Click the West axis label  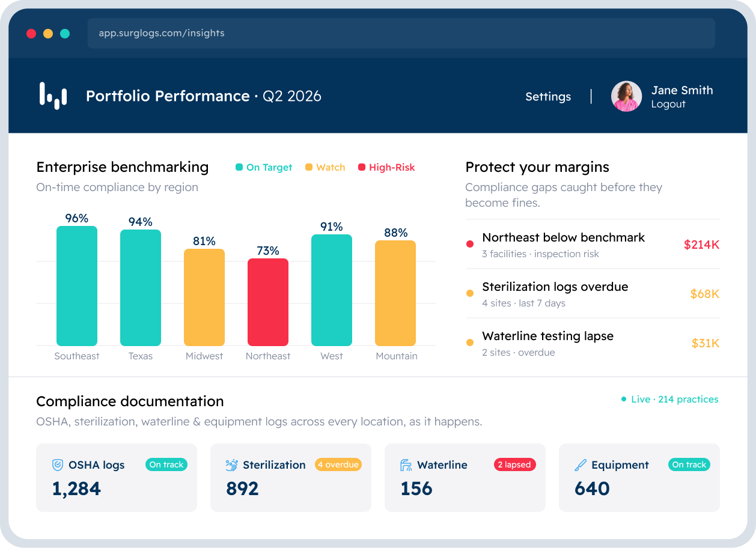[x=332, y=356]
